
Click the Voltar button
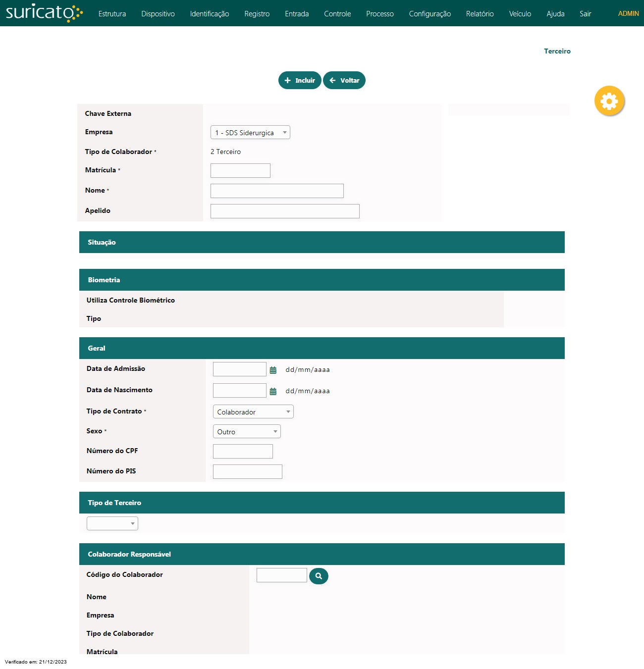344,80
